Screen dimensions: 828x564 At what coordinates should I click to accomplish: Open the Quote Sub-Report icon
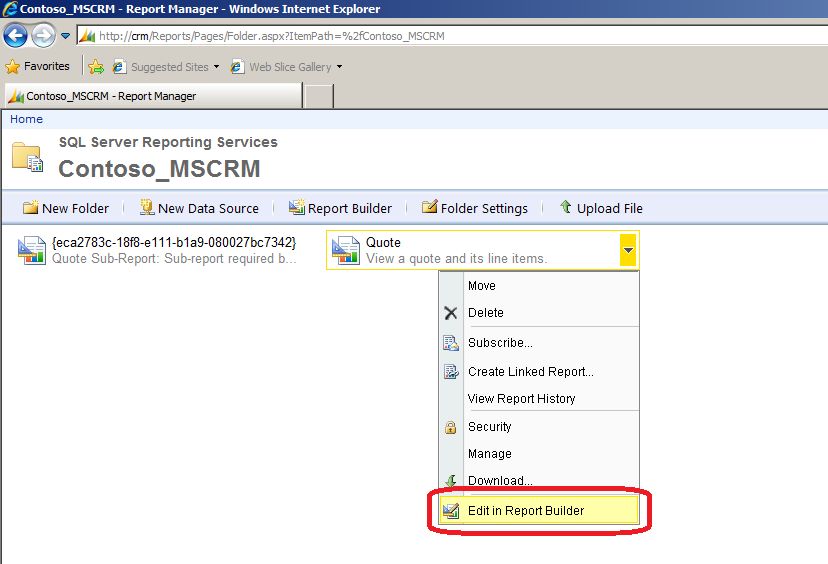coord(32,250)
